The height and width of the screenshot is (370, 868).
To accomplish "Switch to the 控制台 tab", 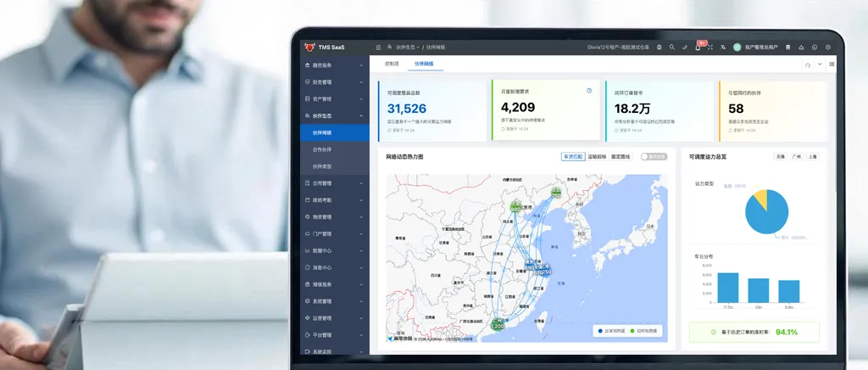I will pos(392,64).
